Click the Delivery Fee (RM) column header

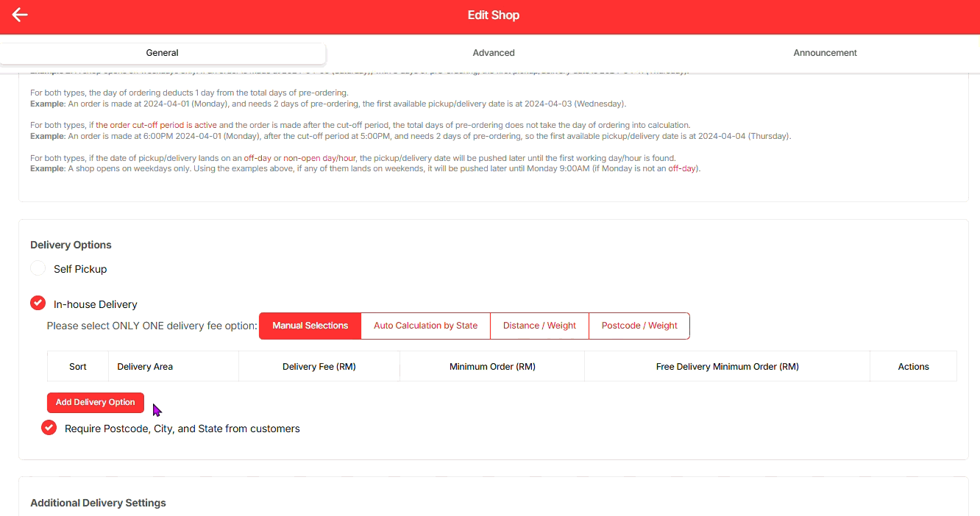[319, 366]
